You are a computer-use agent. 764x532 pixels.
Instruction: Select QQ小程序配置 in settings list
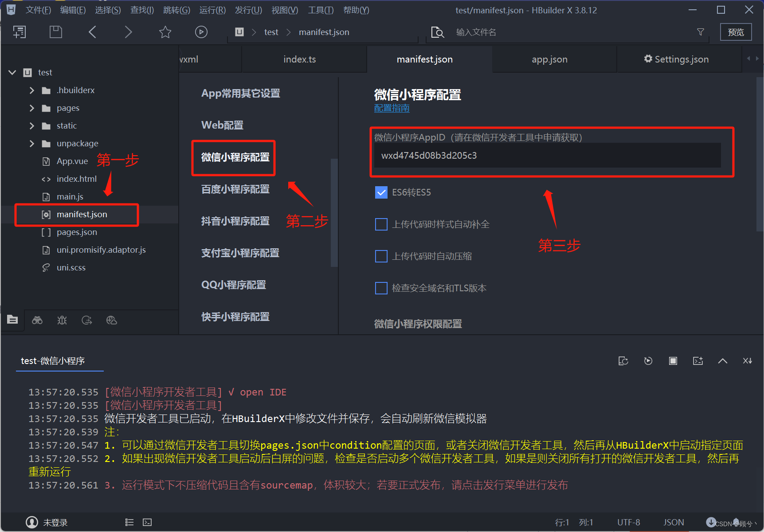point(234,285)
